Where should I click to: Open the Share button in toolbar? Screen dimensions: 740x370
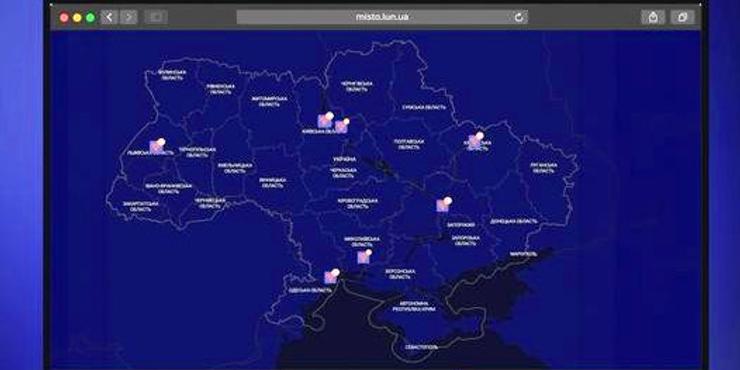click(653, 17)
